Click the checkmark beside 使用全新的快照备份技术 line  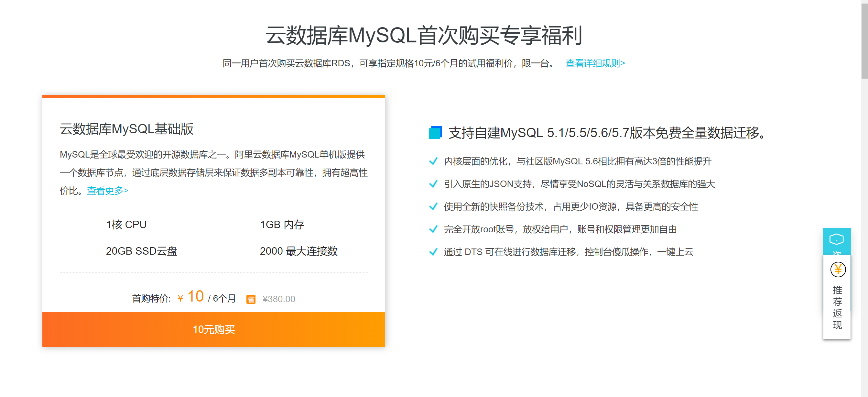(433, 206)
